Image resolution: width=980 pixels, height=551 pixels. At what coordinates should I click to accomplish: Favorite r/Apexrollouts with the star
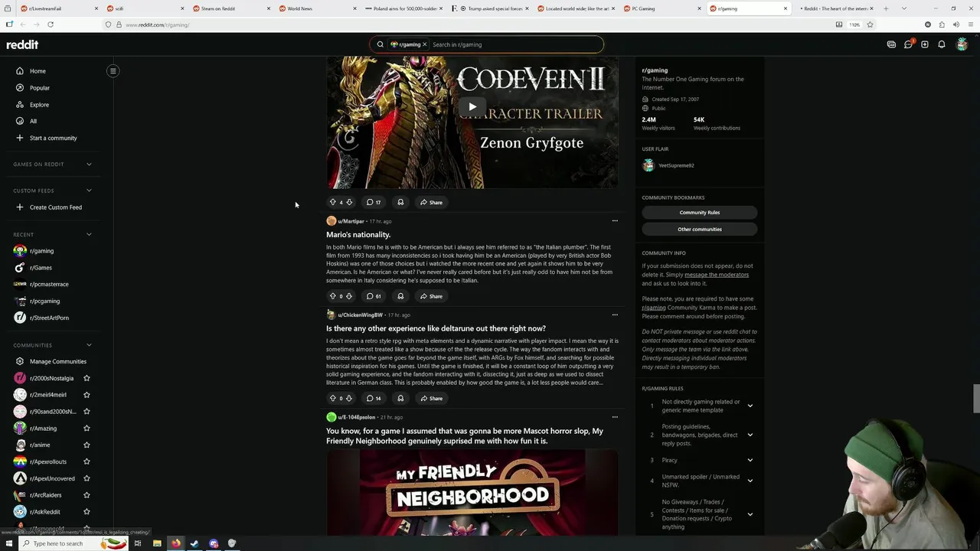pyautogui.click(x=87, y=461)
